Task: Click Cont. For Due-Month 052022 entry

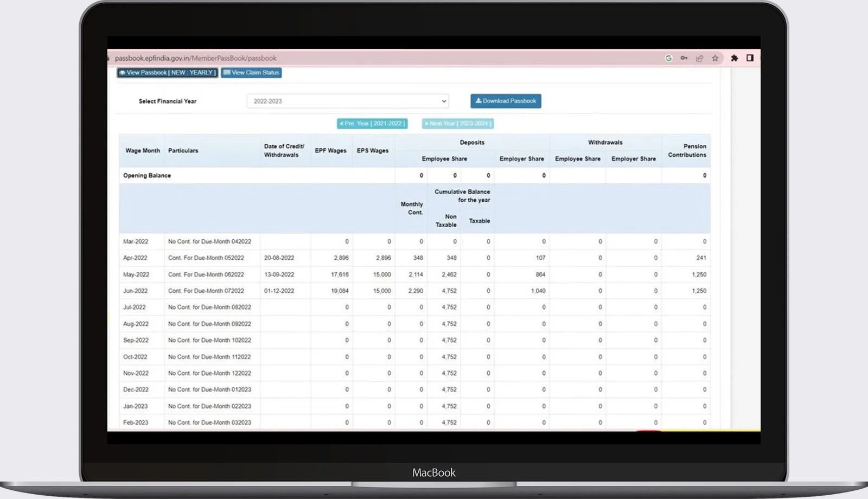Action: pyautogui.click(x=206, y=258)
